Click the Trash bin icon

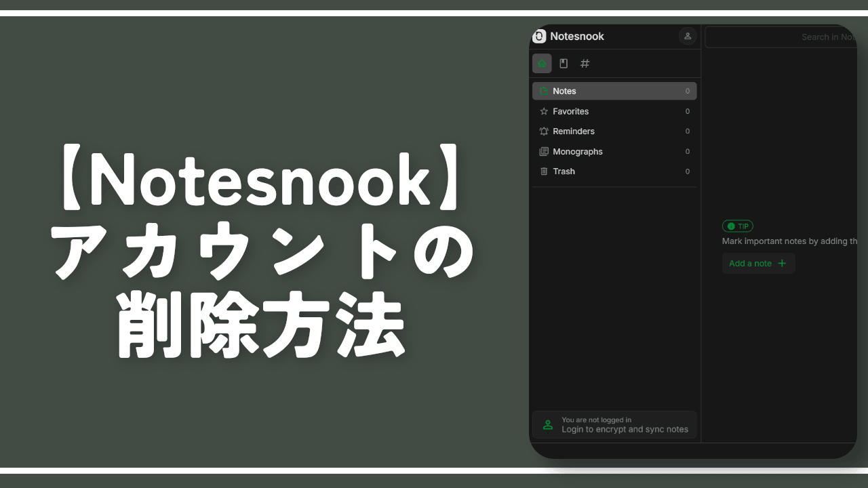544,171
